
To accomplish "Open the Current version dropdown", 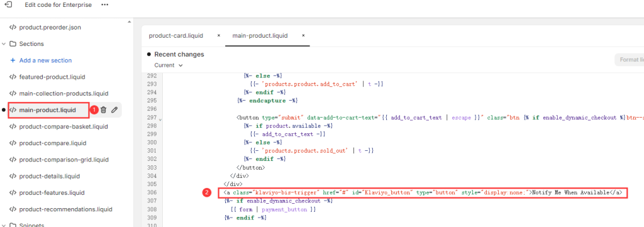I will coord(169,65).
